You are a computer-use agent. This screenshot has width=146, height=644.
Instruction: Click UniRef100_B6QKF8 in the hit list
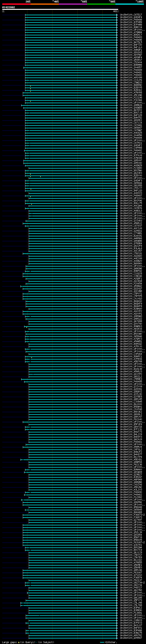point(131,306)
